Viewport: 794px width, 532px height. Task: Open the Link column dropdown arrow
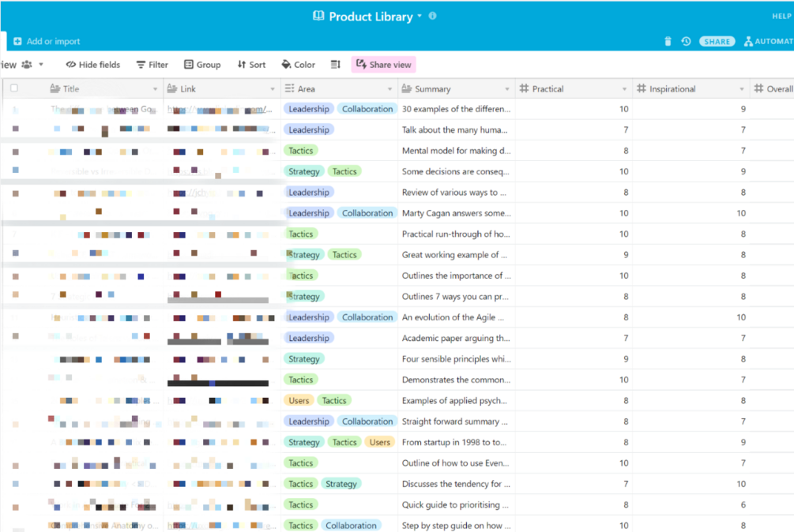click(273, 89)
